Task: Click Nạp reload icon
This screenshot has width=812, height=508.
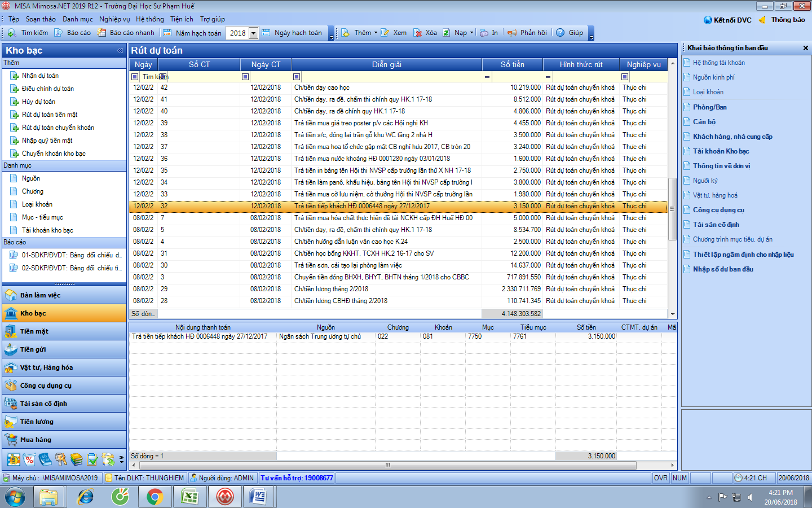Action: click(447, 33)
